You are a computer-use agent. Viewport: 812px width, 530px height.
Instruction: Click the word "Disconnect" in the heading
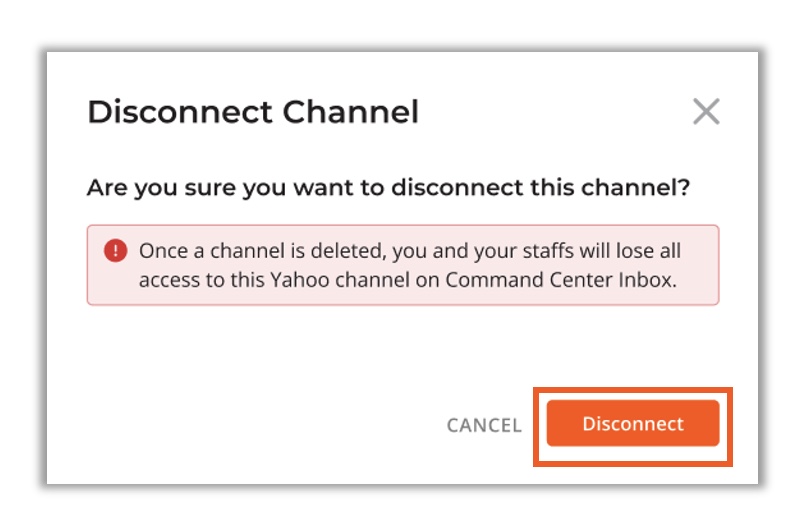pyautogui.click(x=180, y=112)
